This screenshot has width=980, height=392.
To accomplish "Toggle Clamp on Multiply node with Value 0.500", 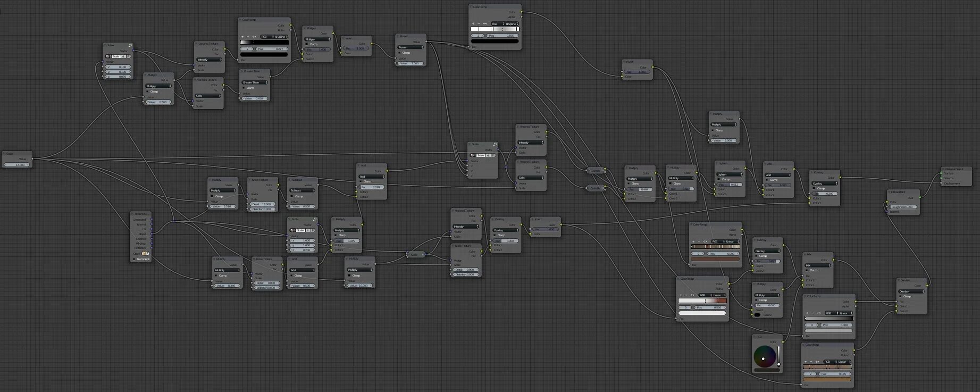I will pyautogui.click(x=148, y=91).
